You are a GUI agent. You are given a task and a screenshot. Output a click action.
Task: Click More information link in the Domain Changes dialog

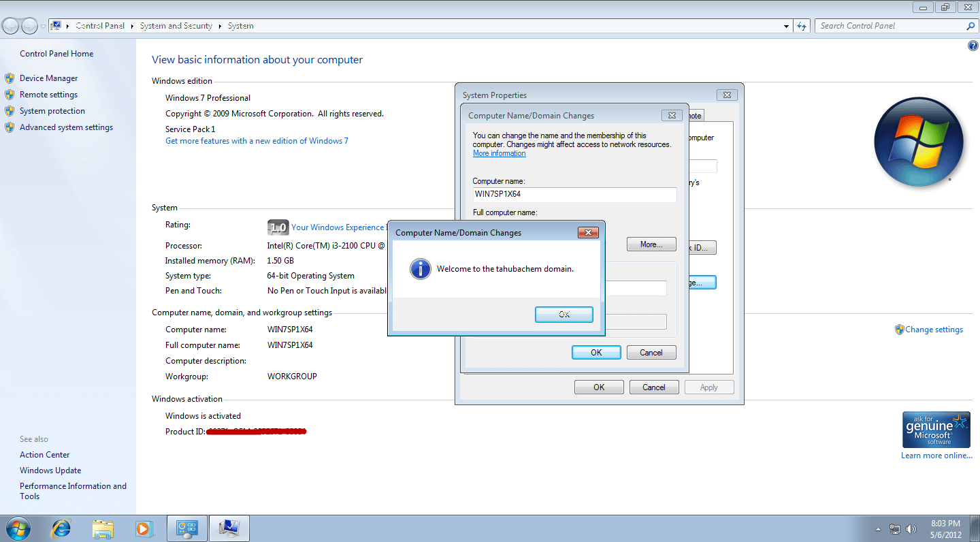point(499,153)
